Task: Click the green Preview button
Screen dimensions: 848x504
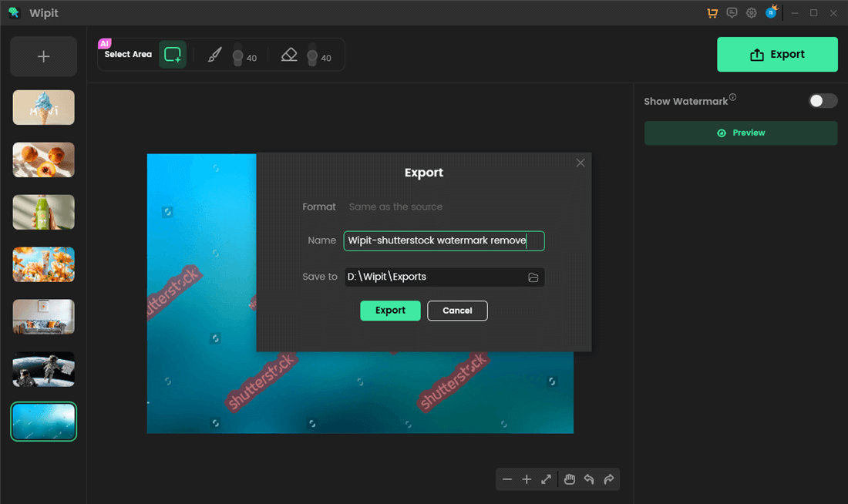Action: 740,133
